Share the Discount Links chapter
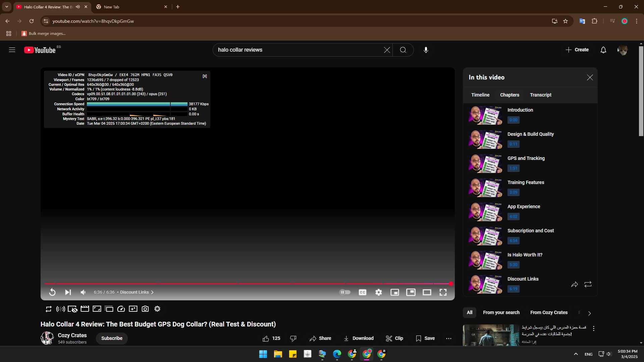 tap(575, 285)
